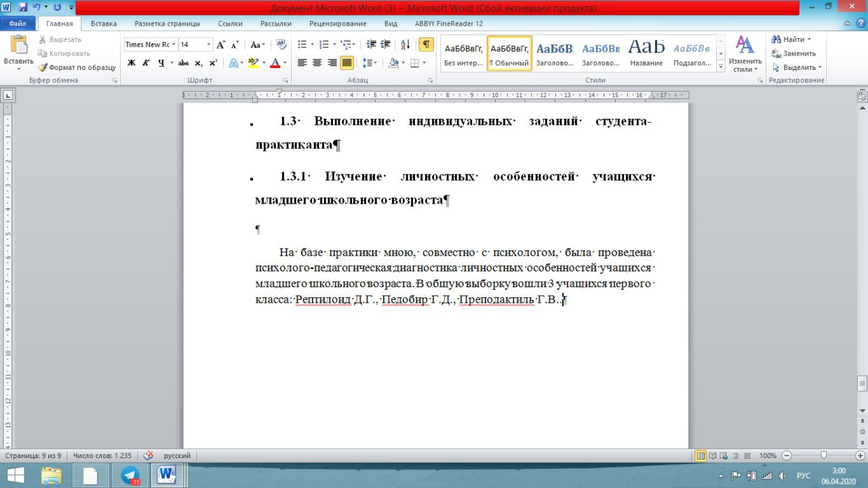Click the Формат по образцу button
The width and height of the screenshot is (868, 488).
[77, 68]
